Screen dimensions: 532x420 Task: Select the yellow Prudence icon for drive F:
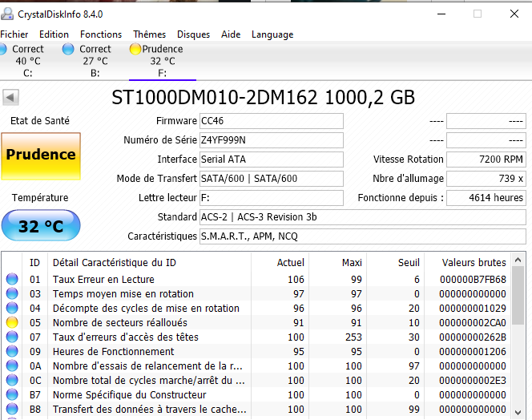[x=135, y=50]
